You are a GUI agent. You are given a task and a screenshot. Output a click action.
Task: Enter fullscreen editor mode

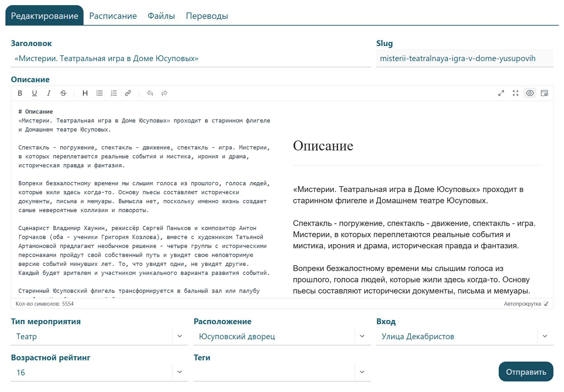click(x=515, y=93)
